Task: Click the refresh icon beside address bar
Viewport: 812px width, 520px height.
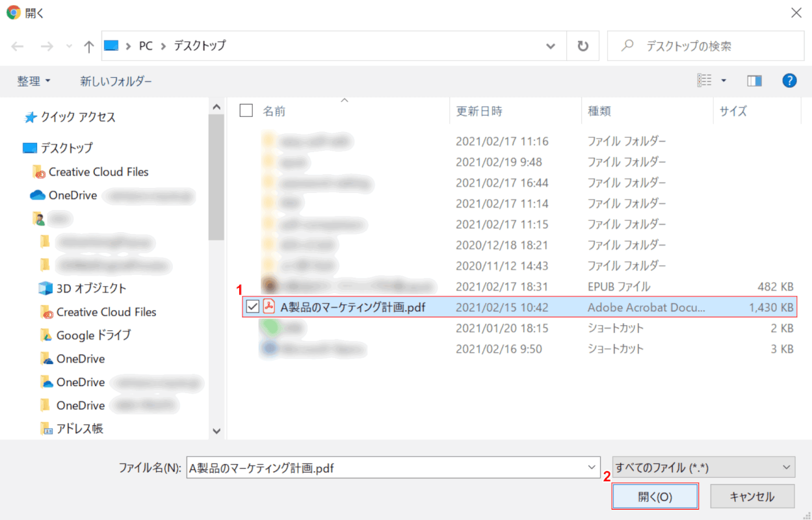Action: tap(583, 46)
